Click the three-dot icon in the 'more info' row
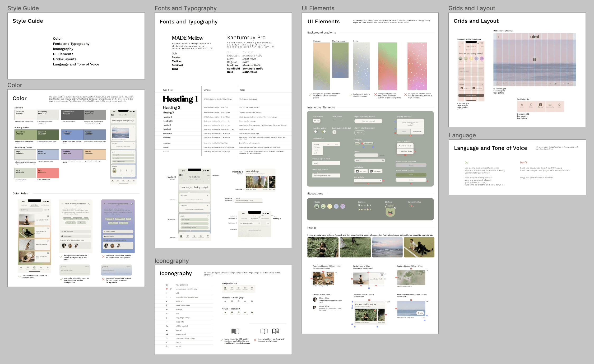The width and height of the screenshot is (594, 364). tap(167, 322)
